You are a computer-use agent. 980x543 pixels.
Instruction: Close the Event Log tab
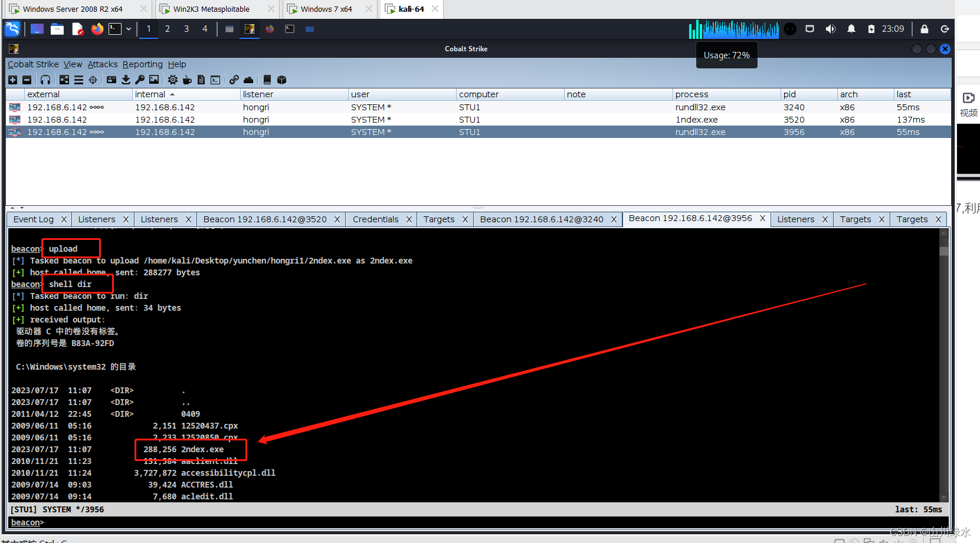pos(64,219)
